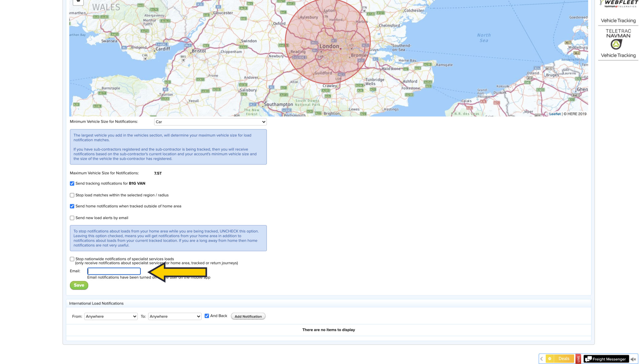Open Freight Messenger chat
The image size is (642, 364).
pos(606,359)
